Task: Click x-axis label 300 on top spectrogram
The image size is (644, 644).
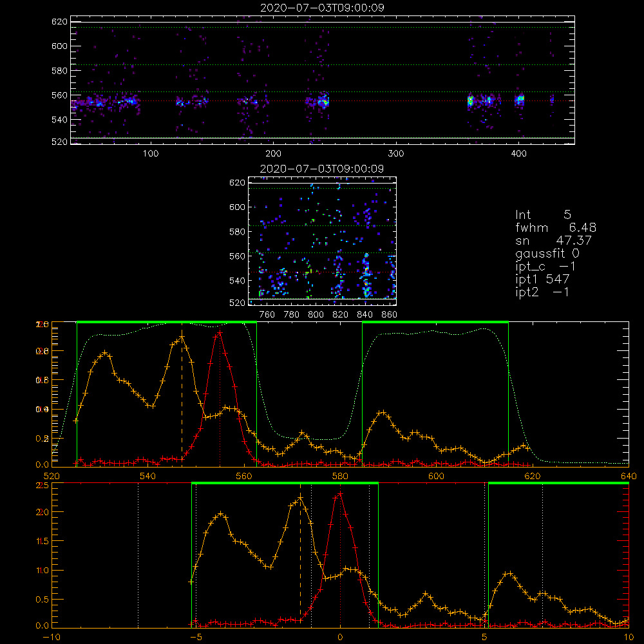Action: (x=396, y=154)
